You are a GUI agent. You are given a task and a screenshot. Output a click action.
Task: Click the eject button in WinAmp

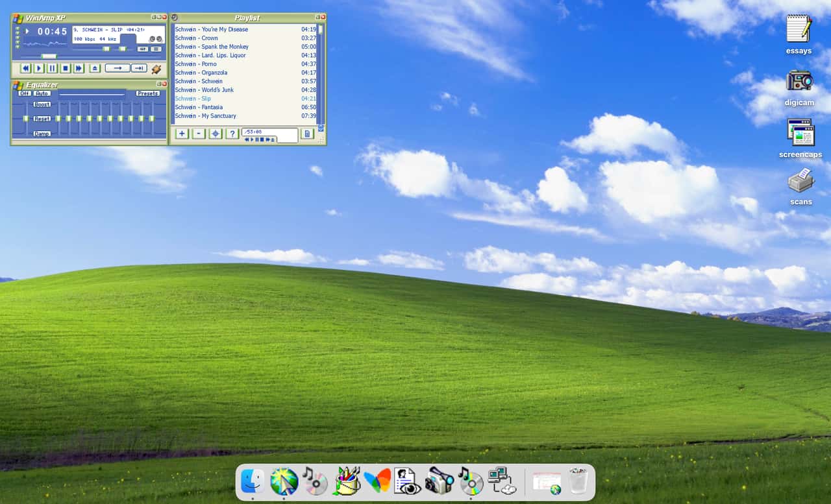point(95,68)
